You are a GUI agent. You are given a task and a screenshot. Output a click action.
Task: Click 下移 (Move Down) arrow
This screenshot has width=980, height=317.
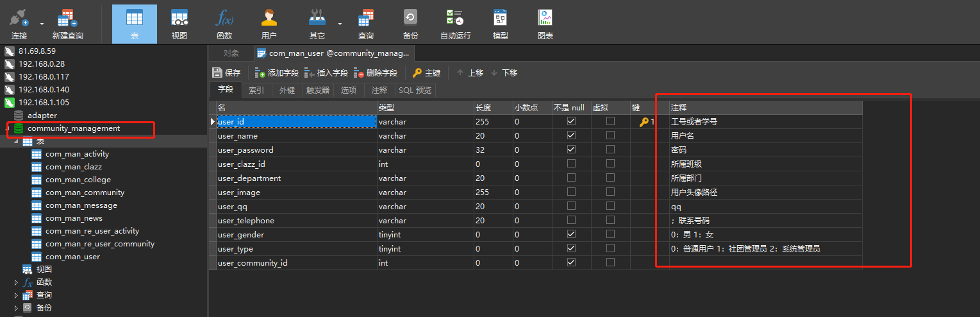[x=504, y=73]
